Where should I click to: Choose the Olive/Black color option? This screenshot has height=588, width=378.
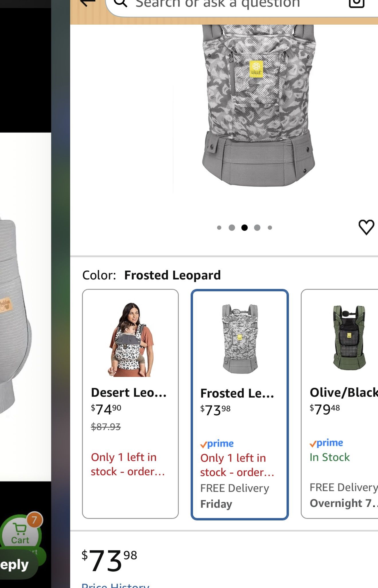[x=340, y=404]
